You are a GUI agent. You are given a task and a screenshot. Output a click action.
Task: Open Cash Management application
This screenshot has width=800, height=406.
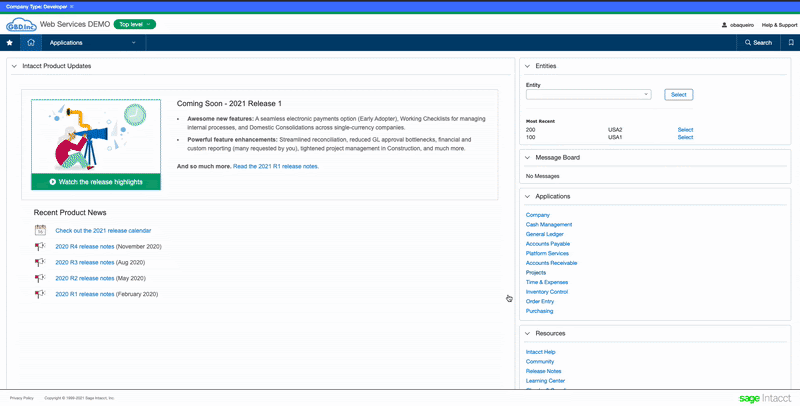(549, 224)
